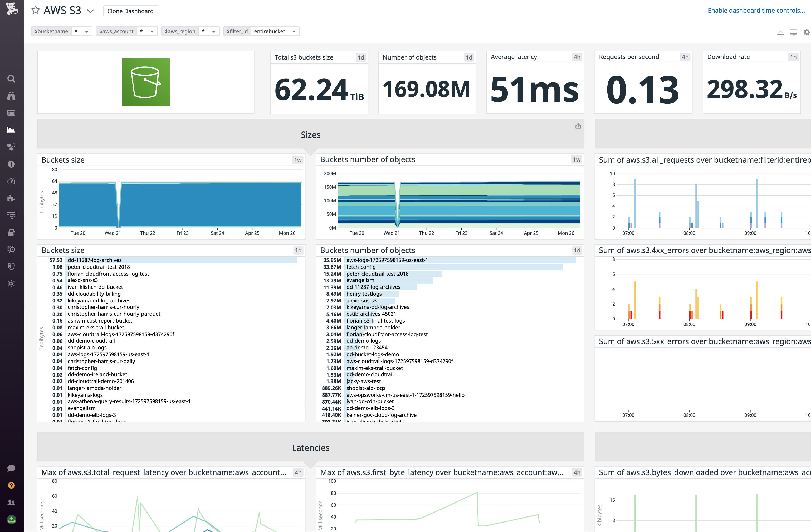This screenshot has width=811, height=532.
Task: Open the Events stream sidebar icon
Action: (12, 113)
